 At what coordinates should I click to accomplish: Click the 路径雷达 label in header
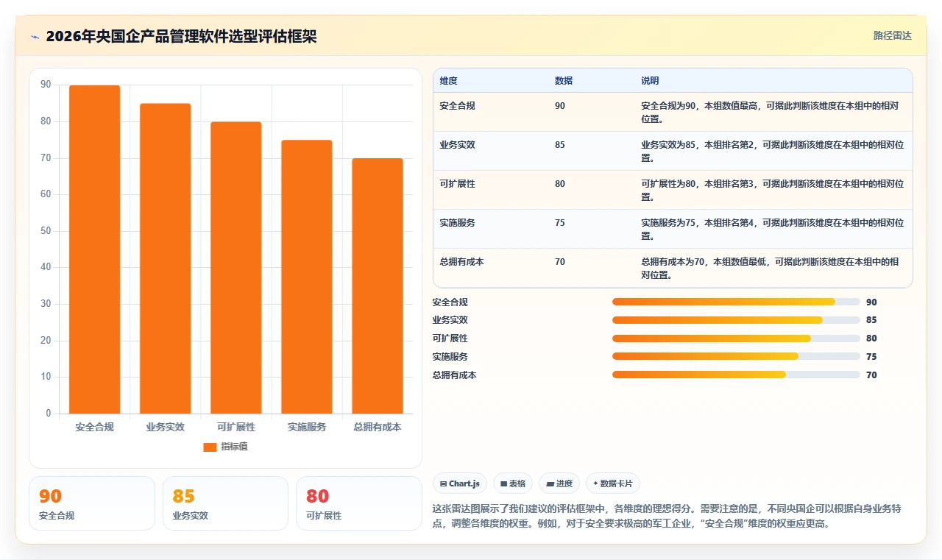[892, 35]
